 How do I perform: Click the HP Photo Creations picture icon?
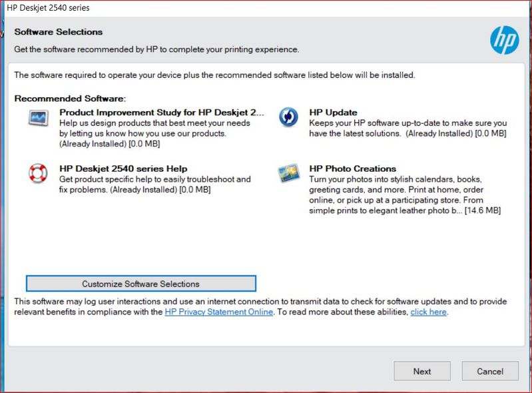coord(289,173)
